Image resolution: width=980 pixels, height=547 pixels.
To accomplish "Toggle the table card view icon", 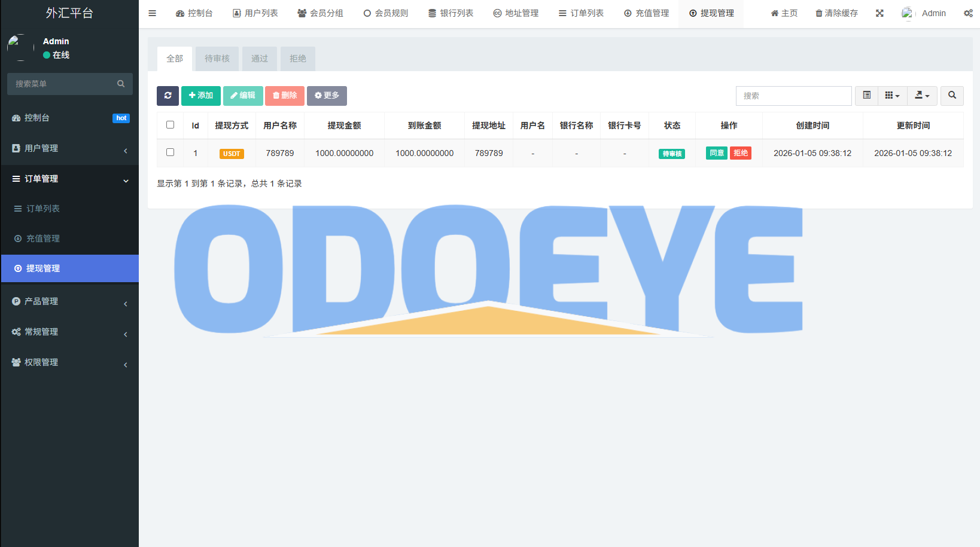I will pos(866,96).
